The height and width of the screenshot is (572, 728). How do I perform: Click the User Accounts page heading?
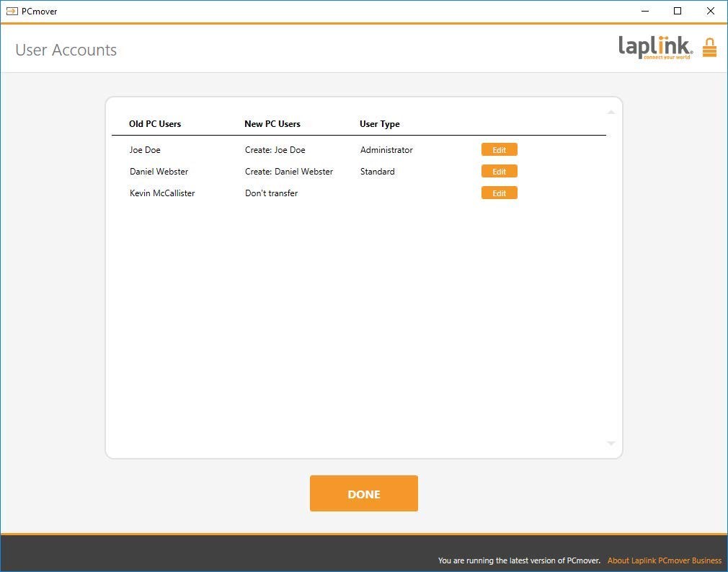point(66,50)
